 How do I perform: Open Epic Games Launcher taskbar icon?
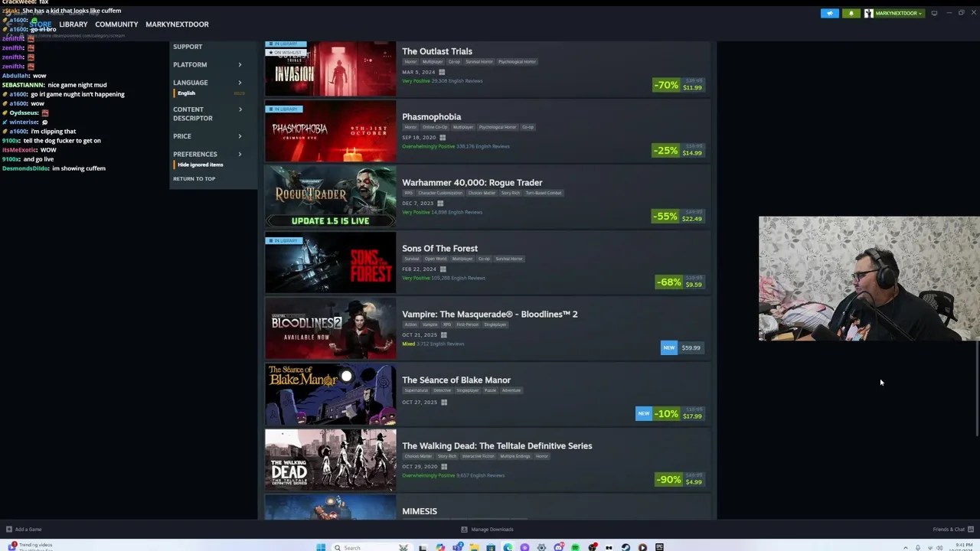[x=659, y=547]
